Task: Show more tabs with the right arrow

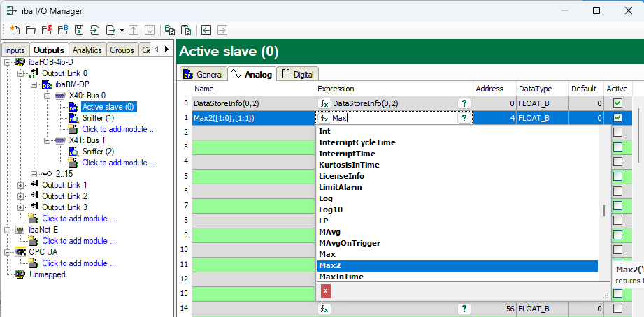Action: pyautogui.click(x=166, y=50)
